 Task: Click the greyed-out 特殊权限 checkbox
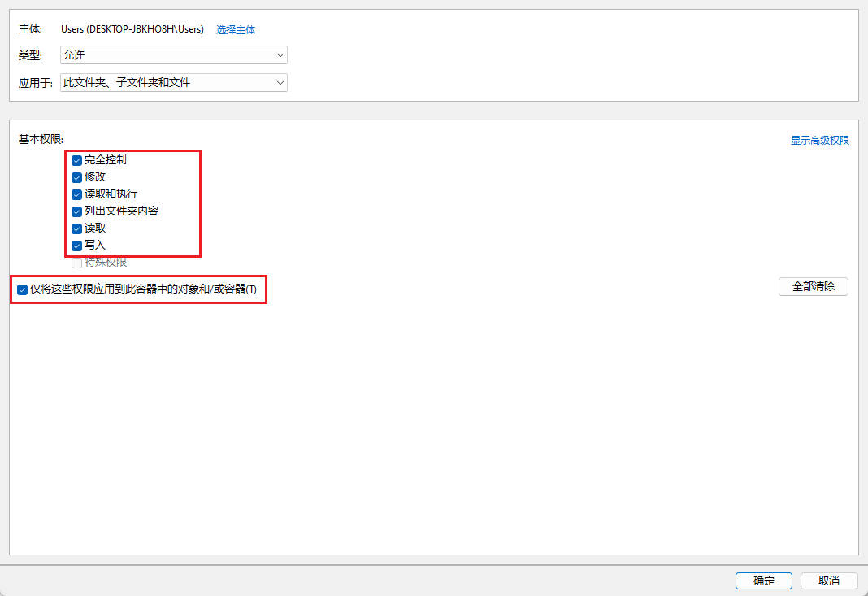click(x=76, y=263)
